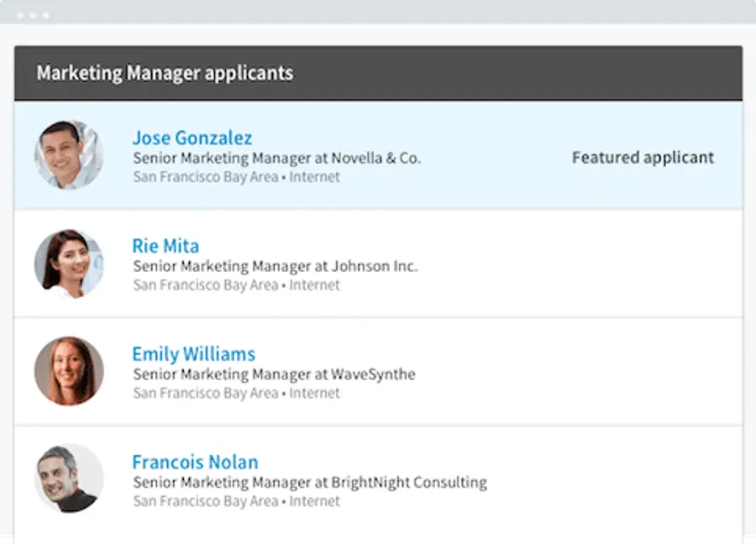Select the Francois Nolan name link
756x544 pixels.
coord(195,462)
